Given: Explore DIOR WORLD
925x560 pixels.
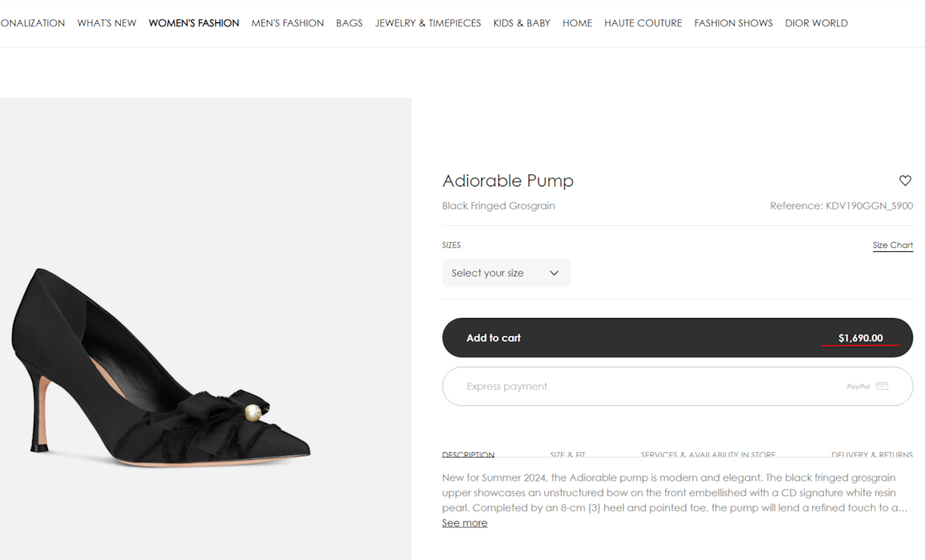Looking at the screenshot, I should 816,23.
